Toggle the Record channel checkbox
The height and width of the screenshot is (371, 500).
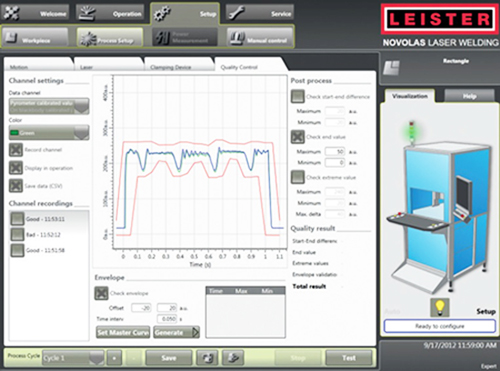click(x=16, y=150)
